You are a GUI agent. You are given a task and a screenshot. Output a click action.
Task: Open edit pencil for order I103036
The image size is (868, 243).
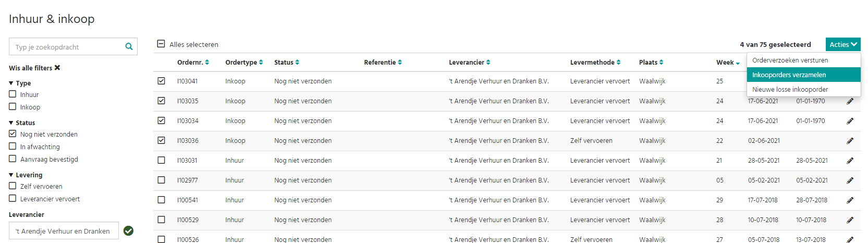pos(850,141)
